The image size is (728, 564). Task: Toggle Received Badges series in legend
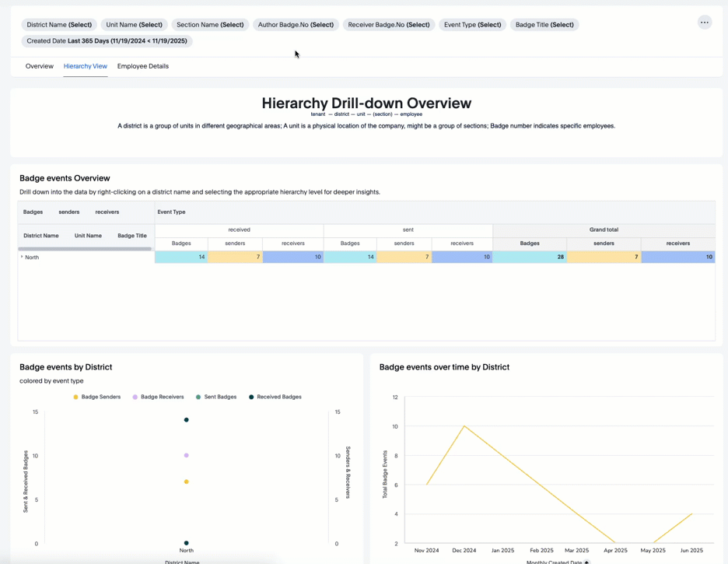pos(275,397)
